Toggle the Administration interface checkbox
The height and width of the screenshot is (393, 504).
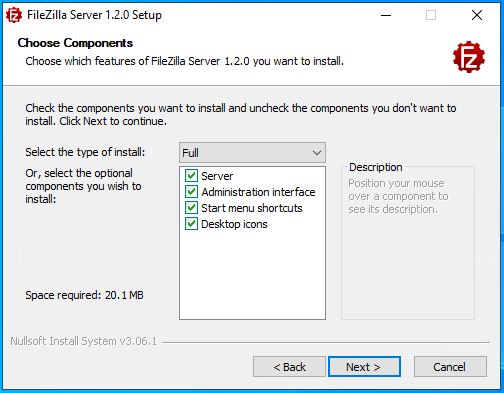tap(191, 192)
